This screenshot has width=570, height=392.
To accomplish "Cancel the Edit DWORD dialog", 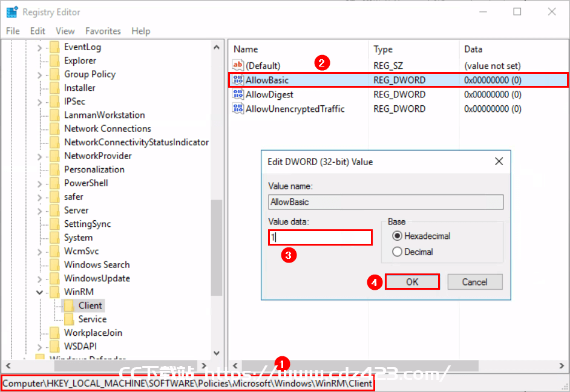I will [475, 282].
